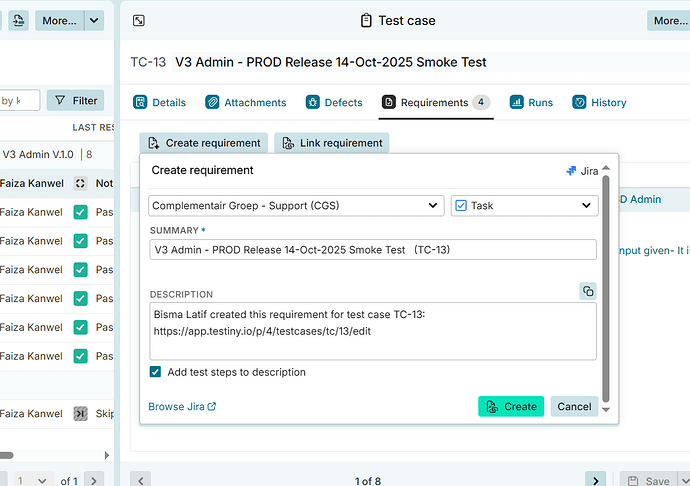Viewport: 690px width, 486px height.
Task: Click the dialog's vertical scrollbar
Action: click(604, 290)
